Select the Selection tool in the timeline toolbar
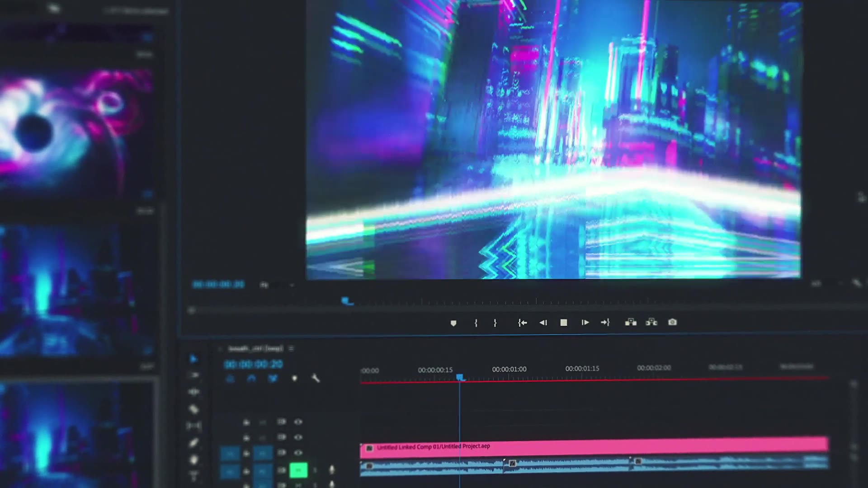This screenshot has width=868, height=488. [x=195, y=359]
